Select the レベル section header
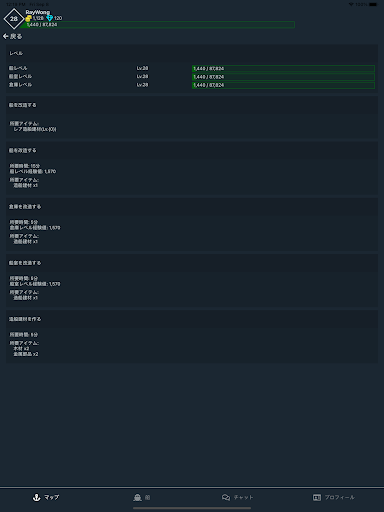 pos(192,53)
